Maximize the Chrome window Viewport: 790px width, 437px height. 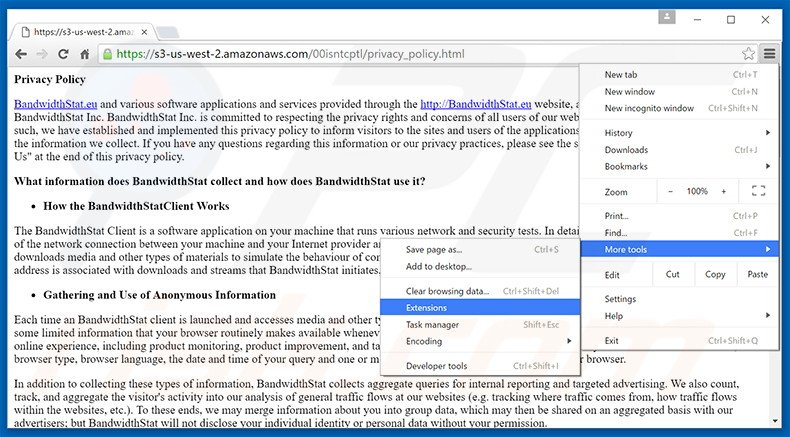pos(731,20)
